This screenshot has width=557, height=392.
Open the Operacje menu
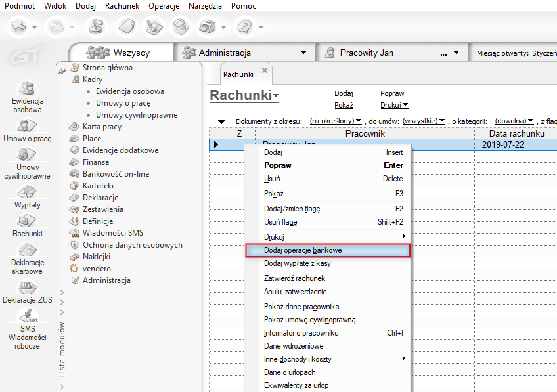pos(164,6)
